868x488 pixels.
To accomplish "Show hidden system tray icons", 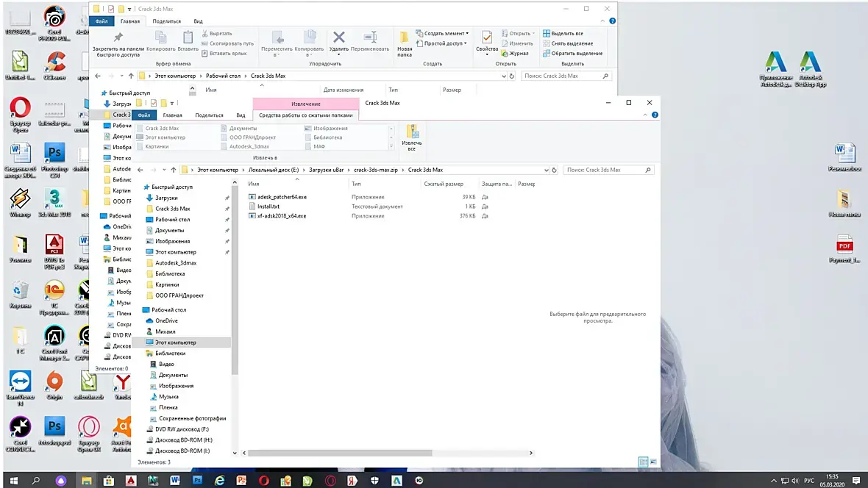I will point(774,481).
